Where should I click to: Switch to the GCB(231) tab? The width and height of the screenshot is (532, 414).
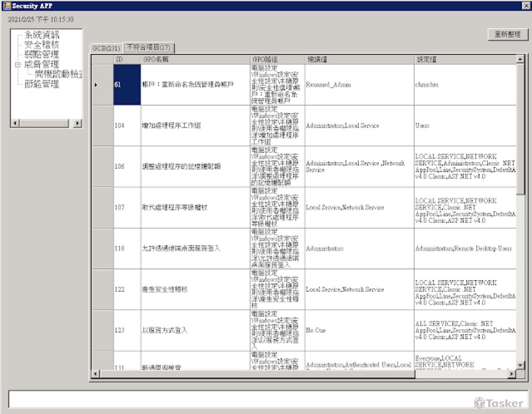pyautogui.click(x=106, y=48)
